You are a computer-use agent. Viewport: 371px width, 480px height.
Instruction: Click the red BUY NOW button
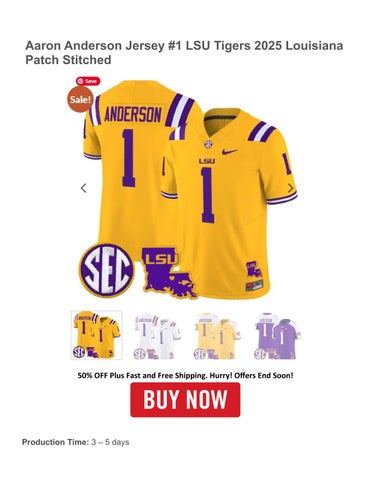[185, 400]
